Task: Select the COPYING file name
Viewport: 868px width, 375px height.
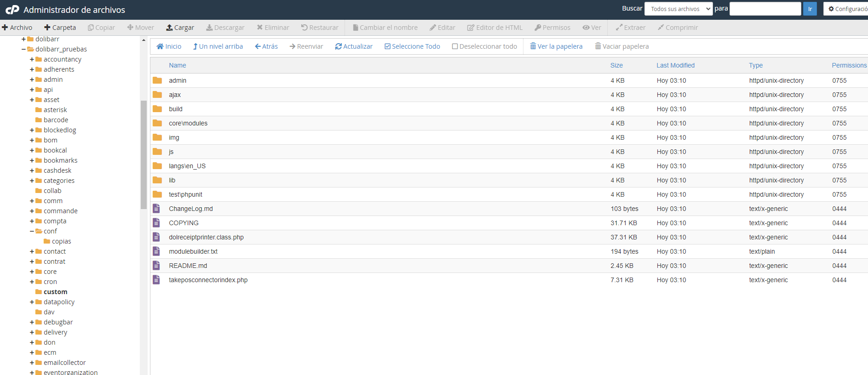Action: coord(184,223)
